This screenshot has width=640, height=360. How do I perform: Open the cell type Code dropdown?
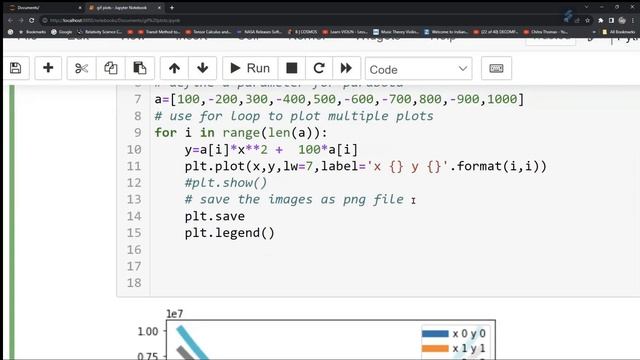click(x=418, y=69)
